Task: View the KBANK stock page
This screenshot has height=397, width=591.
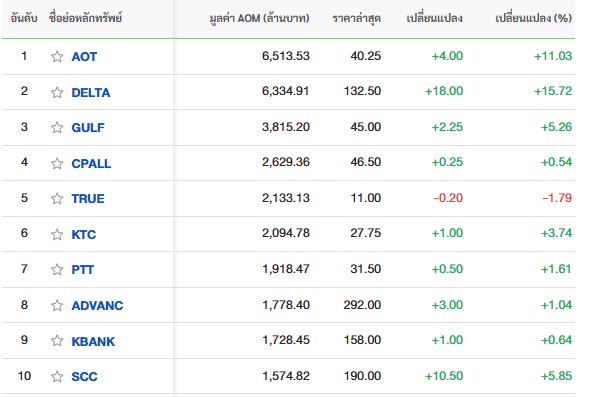Action: [93, 341]
